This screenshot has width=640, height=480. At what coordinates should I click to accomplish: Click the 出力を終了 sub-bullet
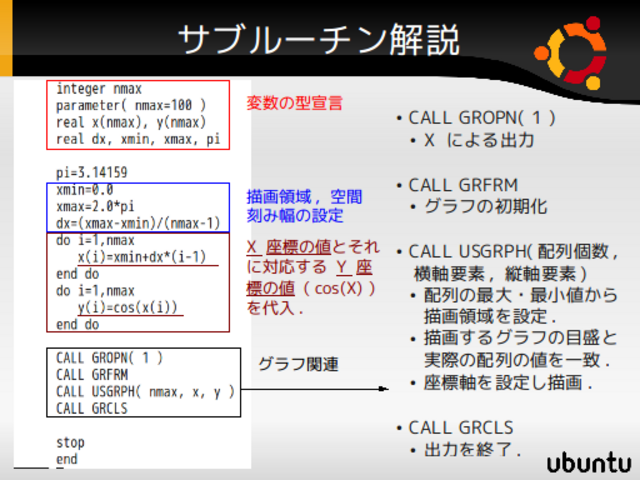pyautogui.click(x=471, y=449)
